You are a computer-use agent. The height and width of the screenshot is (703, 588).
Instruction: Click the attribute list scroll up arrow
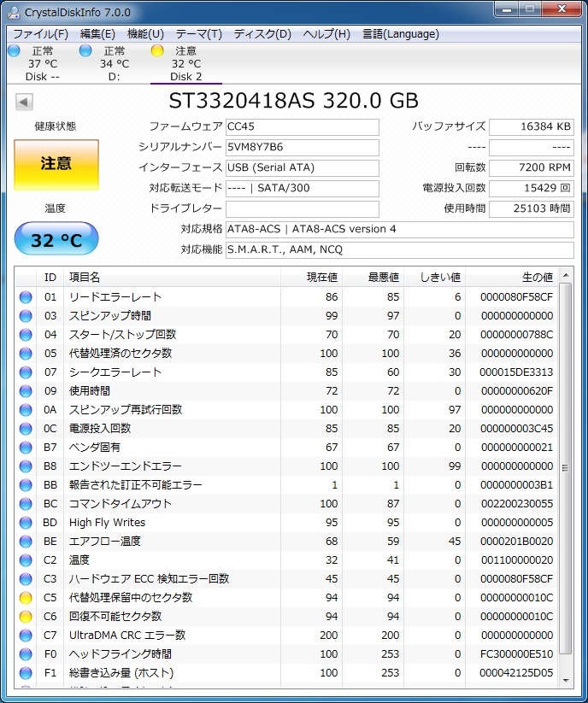[566, 275]
